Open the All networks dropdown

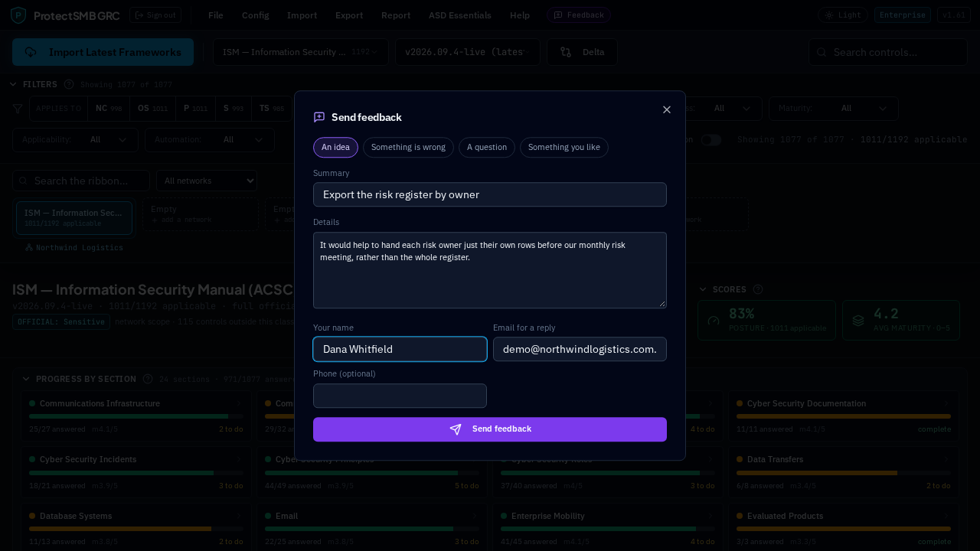[x=207, y=181]
